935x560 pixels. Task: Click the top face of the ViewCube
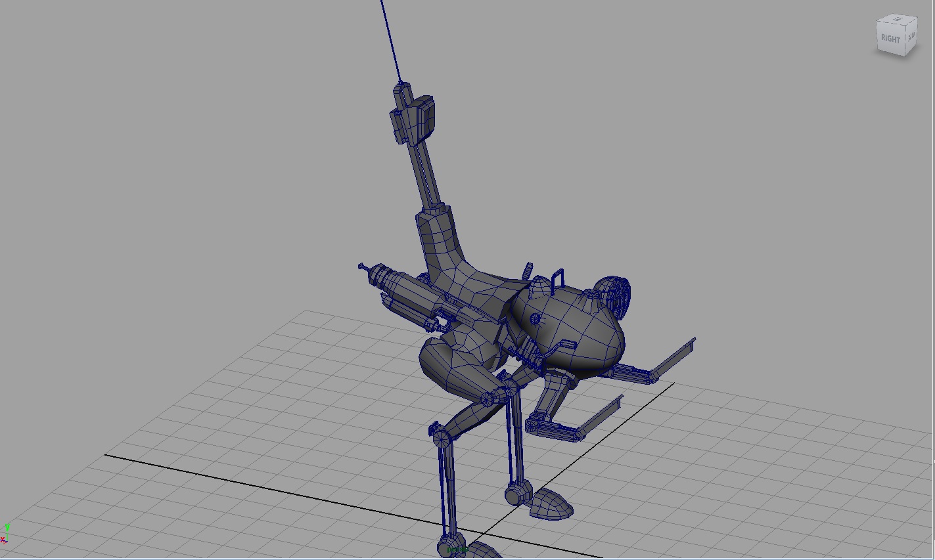click(x=898, y=19)
